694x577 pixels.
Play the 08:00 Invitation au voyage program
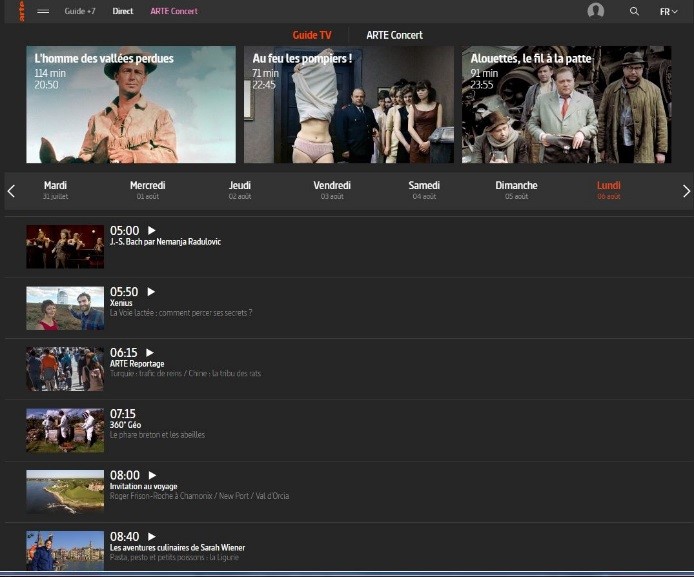coord(152,475)
